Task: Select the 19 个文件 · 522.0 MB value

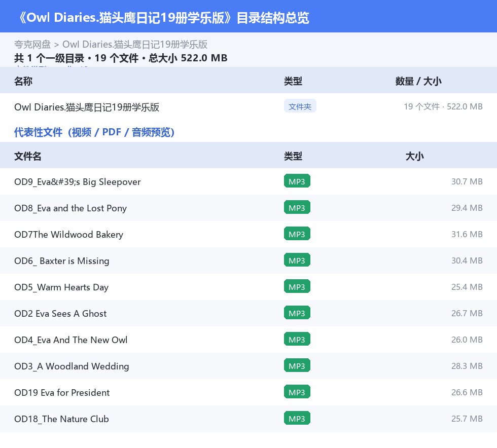Action: [443, 106]
